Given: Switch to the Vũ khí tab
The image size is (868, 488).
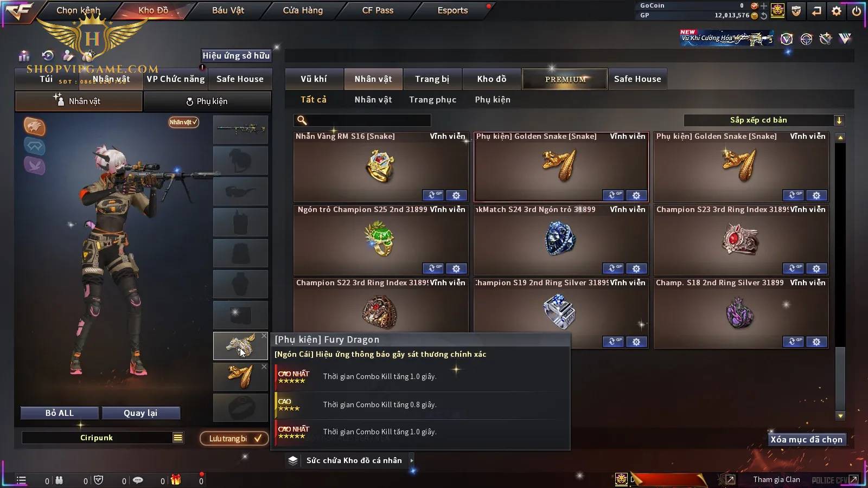Looking at the screenshot, I should (314, 79).
